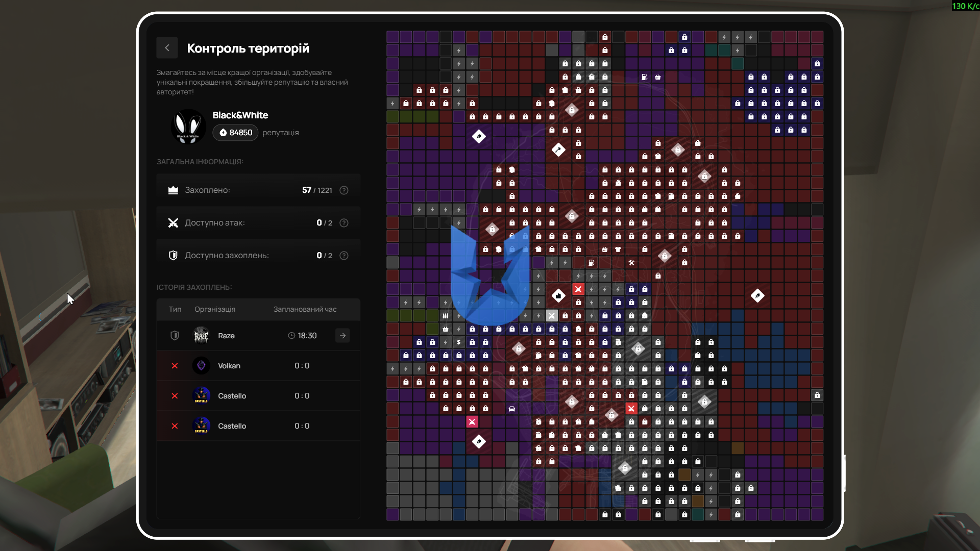Open the Raze capture via its arrow button

342,336
